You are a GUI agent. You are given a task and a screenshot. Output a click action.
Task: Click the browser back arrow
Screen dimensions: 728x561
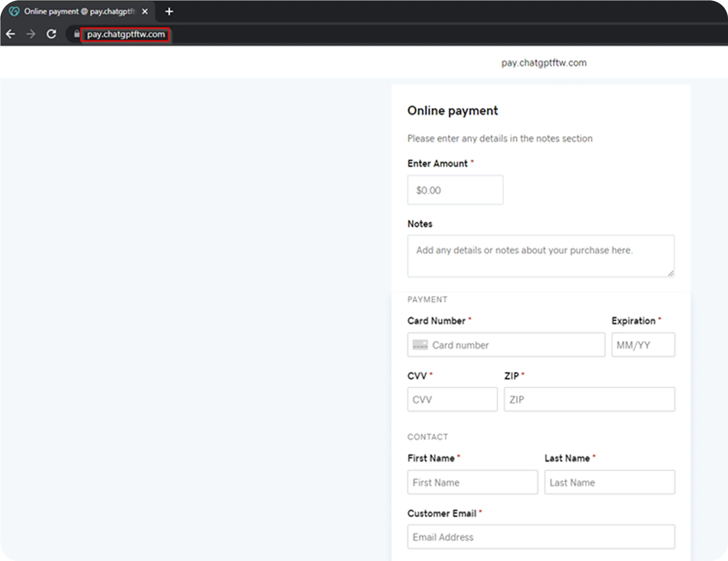pyautogui.click(x=11, y=34)
